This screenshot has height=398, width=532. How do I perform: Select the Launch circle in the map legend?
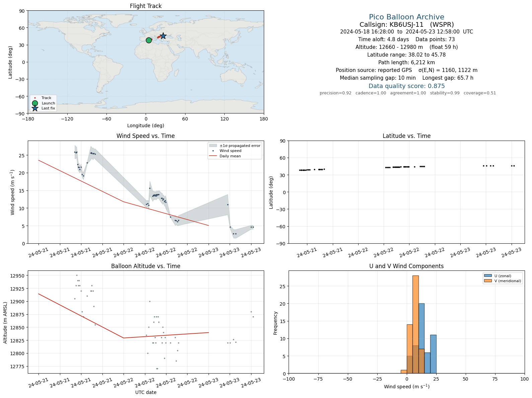[x=35, y=103]
